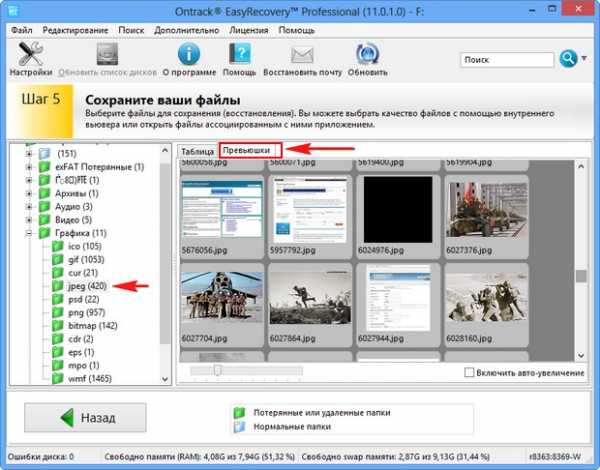The height and width of the screenshot is (470, 600).
Task: Select the wmf (1465) folder icon
Action: [x=58, y=378]
